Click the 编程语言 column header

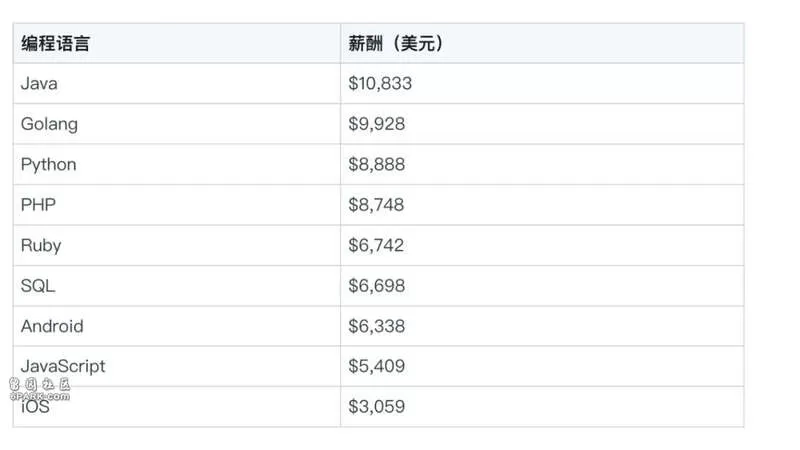(x=55, y=43)
